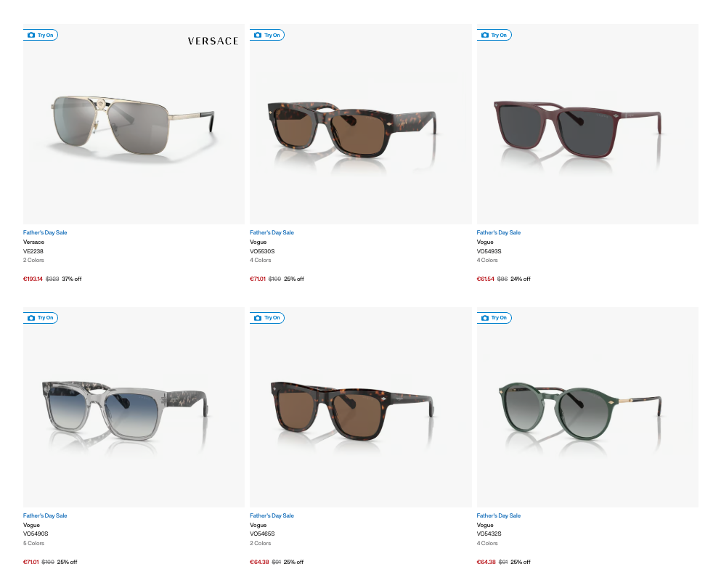Start Try On for Vogue VO5465S
The width and height of the screenshot is (721, 588).
[267, 318]
